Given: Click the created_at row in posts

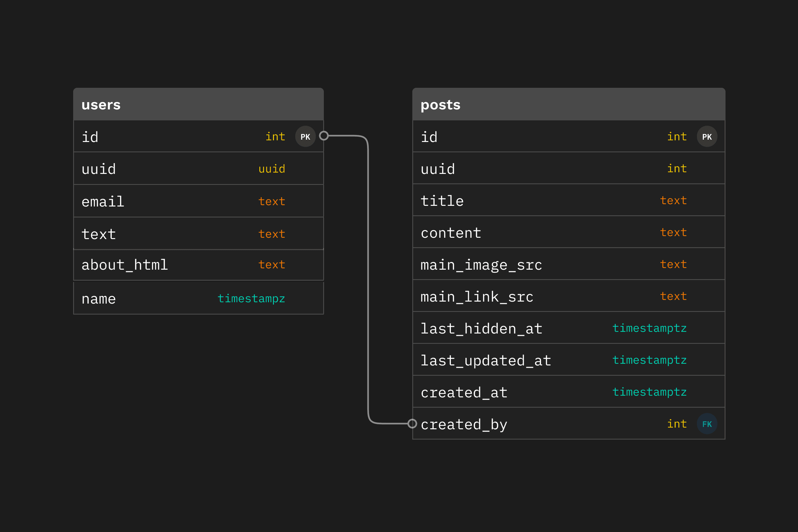Looking at the screenshot, I should (464, 393).
